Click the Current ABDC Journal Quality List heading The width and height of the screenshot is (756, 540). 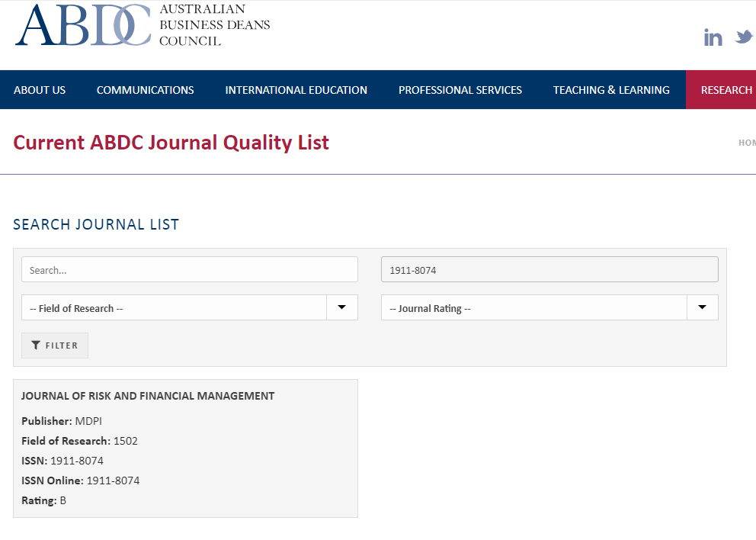171,143
